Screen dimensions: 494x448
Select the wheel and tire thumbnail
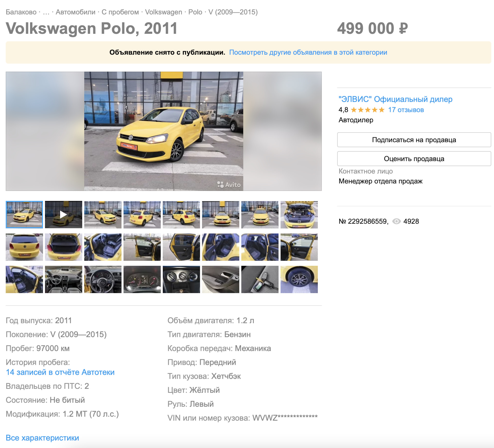pos(299,279)
